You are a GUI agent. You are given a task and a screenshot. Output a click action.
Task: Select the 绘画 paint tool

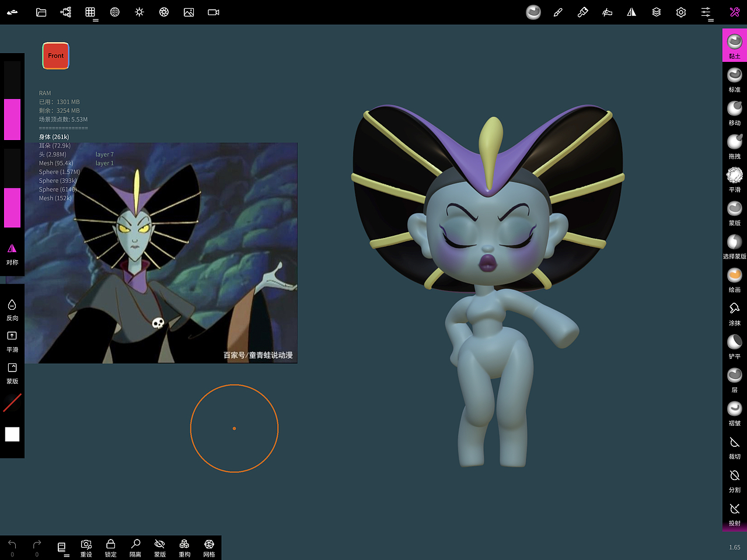(x=734, y=279)
